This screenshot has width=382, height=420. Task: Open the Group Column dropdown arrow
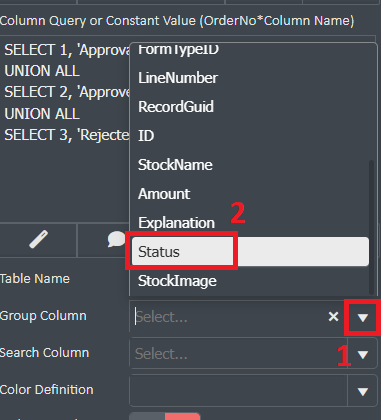[362, 317]
